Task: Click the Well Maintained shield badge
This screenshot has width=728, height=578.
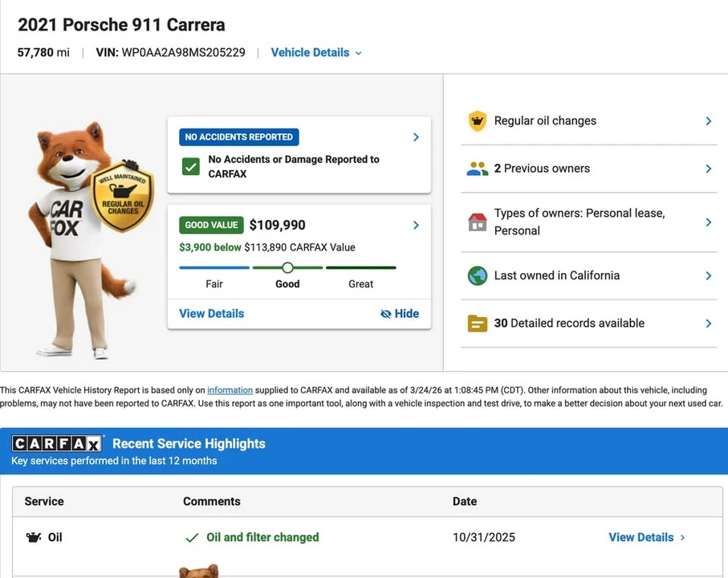Action: pos(123,196)
